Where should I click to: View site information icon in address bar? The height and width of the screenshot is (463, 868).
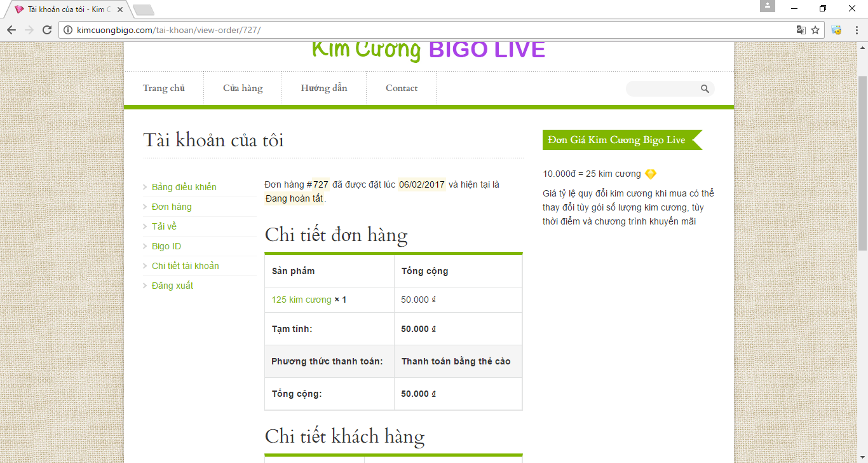coord(68,30)
